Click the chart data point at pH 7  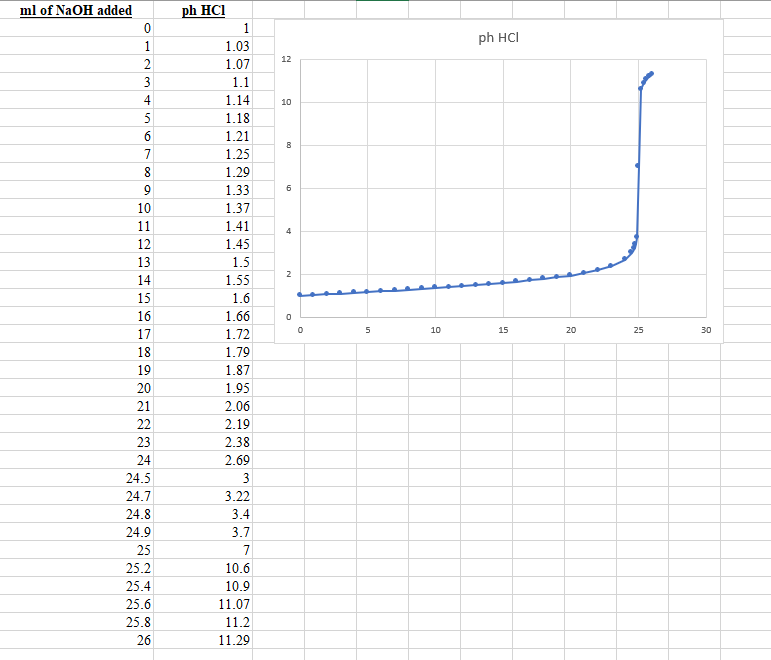click(x=638, y=166)
